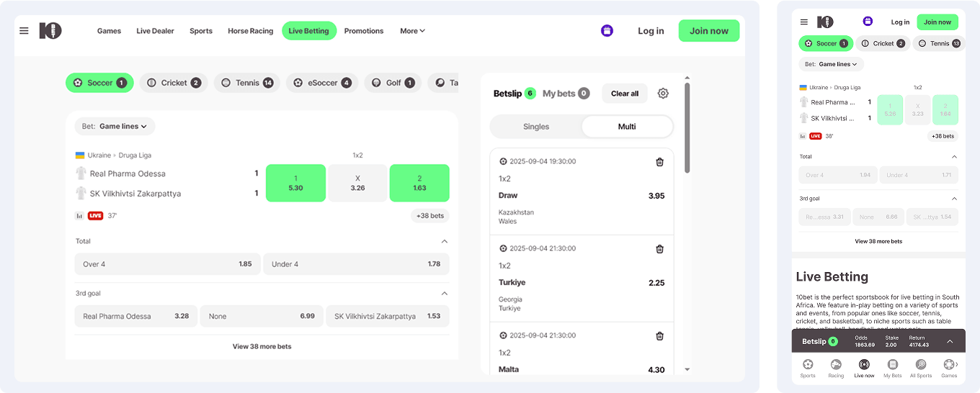Pick Real Pharma Odessa 3rd goal 3.28
The height and width of the screenshot is (393, 980).
[135, 316]
